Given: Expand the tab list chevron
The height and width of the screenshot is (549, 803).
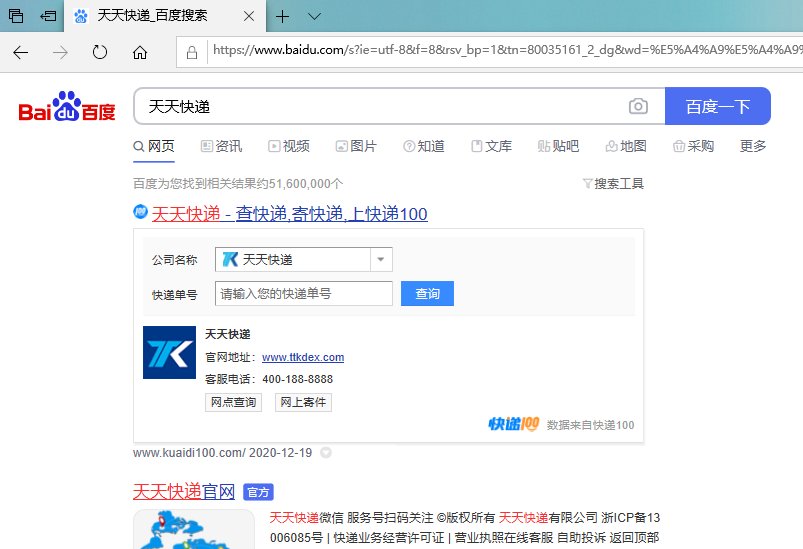Looking at the screenshot, I should pos(314,16).
